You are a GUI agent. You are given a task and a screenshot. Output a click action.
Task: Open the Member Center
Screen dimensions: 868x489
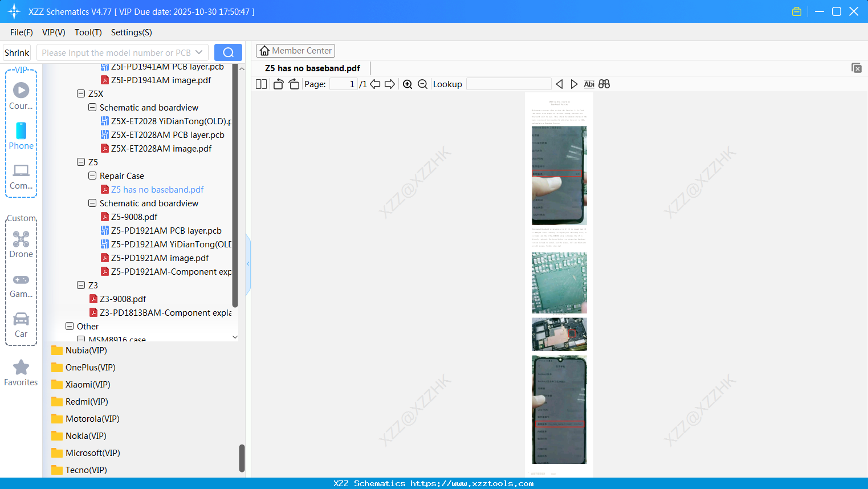(x=295, y=51)
